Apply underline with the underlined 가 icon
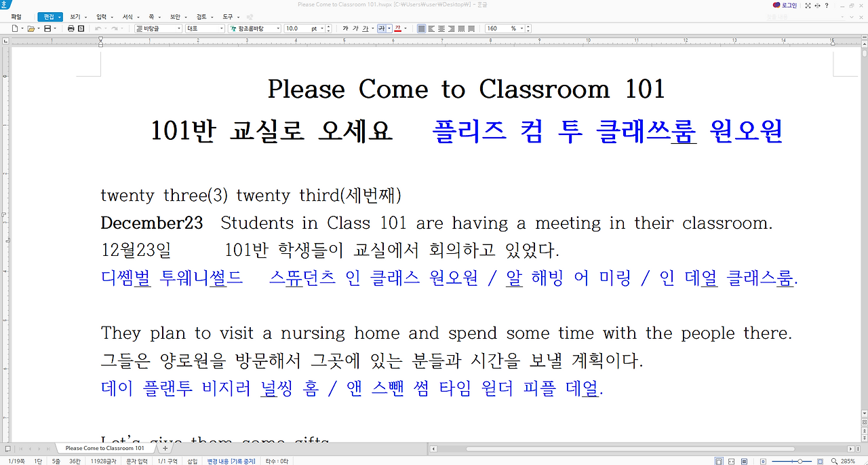The height and width of the screenshot is (465, 868). pos(365,29)
